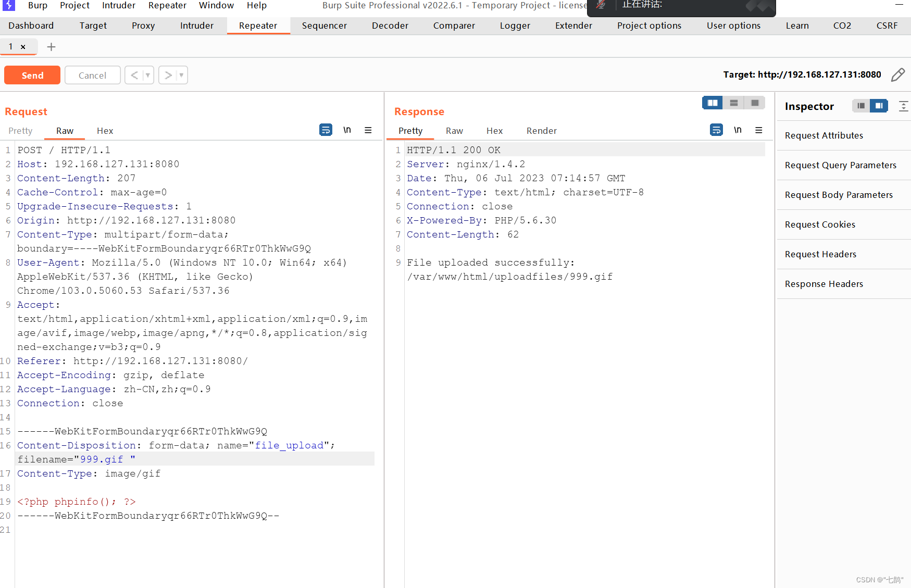This screenshot has width=911, height=588.
Task: Open the Project options tab
Action: (x=649, y=26)
